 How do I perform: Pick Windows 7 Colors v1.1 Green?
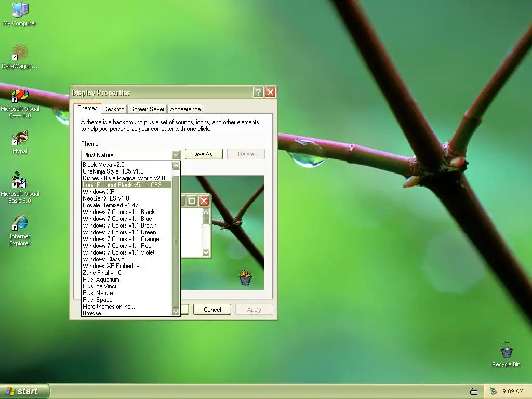pyautogui.click(x=127, y=232)
